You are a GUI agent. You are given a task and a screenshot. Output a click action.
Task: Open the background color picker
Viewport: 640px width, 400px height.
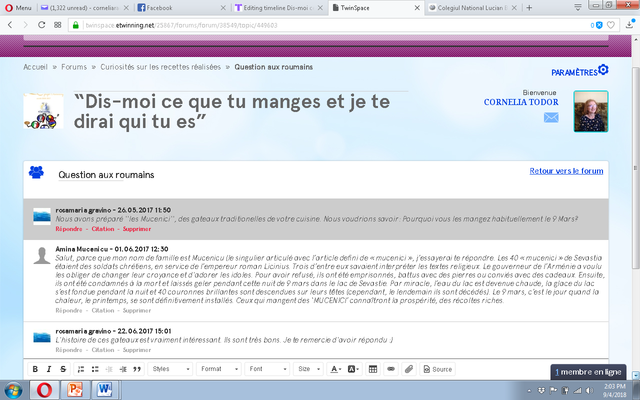353,369
